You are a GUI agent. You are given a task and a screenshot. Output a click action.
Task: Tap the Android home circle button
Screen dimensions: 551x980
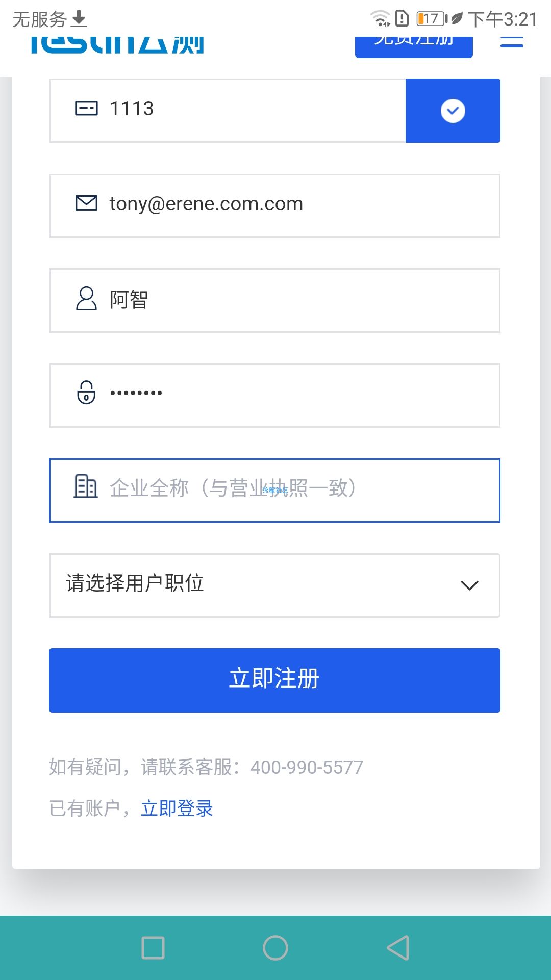(x=275, y=948)
